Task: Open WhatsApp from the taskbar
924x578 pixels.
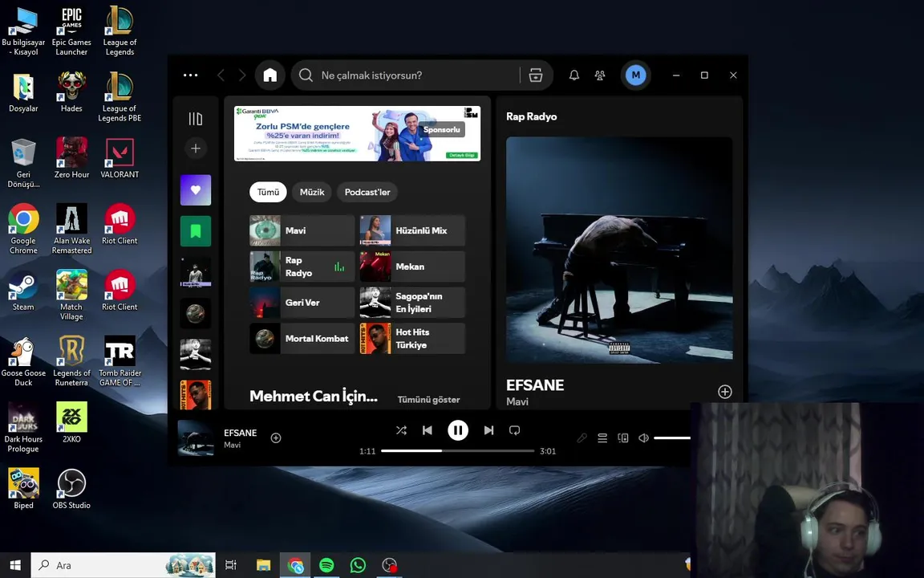Action: (x=358, y=565)
